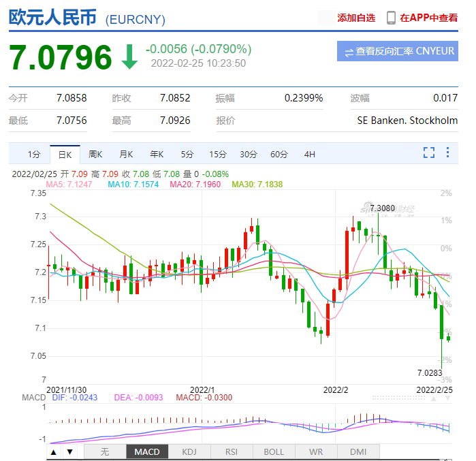Select the 日K chart tab
The width and height of the screenshot is (476, 461).
(65, 155)
